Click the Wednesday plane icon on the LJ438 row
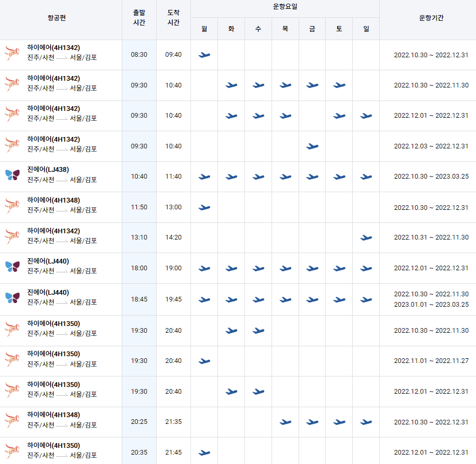The image size is (476, 464). click(259, 177)
